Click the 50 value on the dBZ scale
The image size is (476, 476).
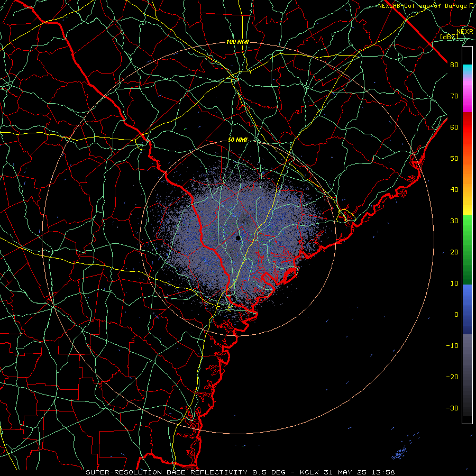pos(454,159)
